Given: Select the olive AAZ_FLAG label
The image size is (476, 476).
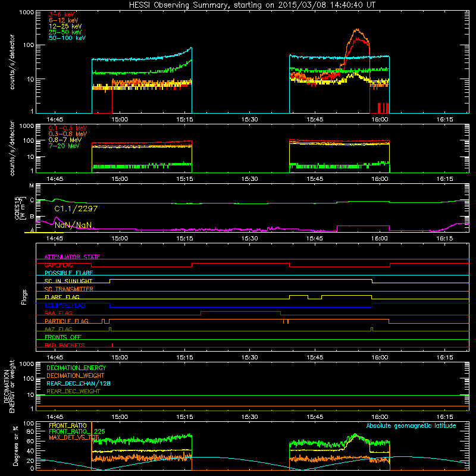Looking at the screenshot, I should 58,329.
